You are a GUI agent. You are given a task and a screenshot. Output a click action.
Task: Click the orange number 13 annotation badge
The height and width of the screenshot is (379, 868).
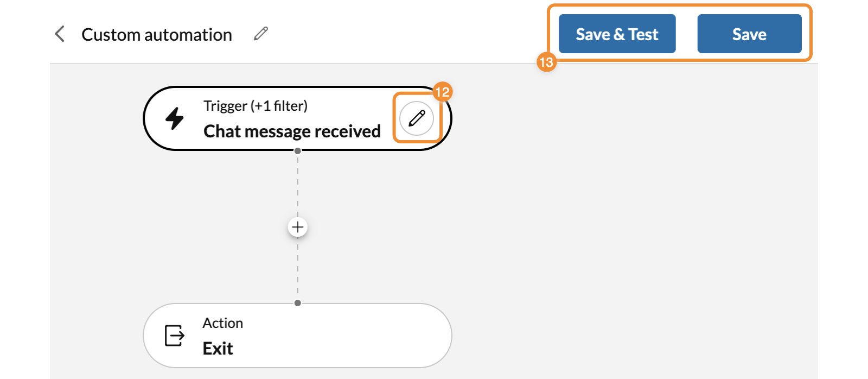(x=546, y=62)
